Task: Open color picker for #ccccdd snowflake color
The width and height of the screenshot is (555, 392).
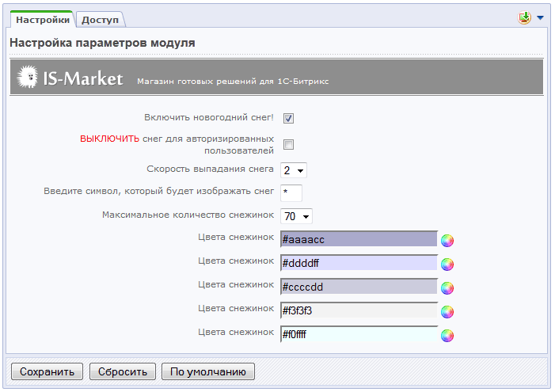Action: click(447, 288)
